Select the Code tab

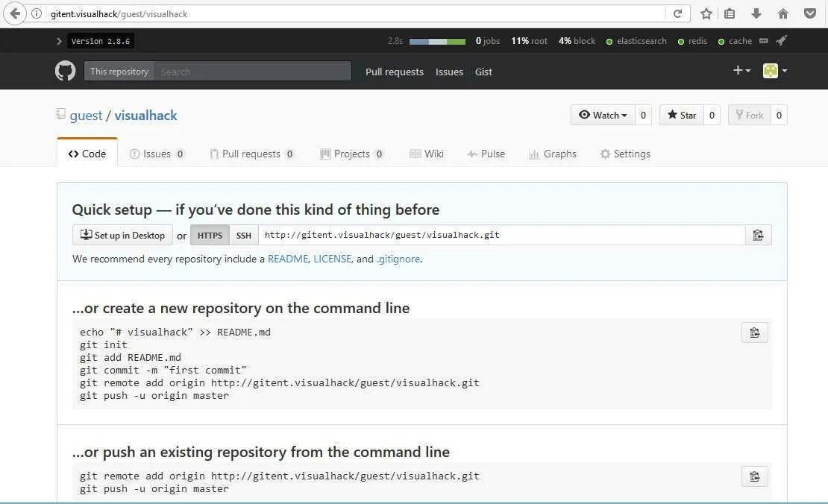click(87, 154)
